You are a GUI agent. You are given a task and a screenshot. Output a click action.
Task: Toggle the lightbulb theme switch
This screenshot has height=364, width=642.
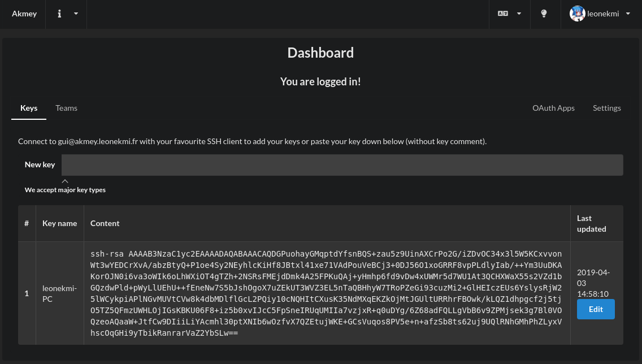tap(544, 14)
